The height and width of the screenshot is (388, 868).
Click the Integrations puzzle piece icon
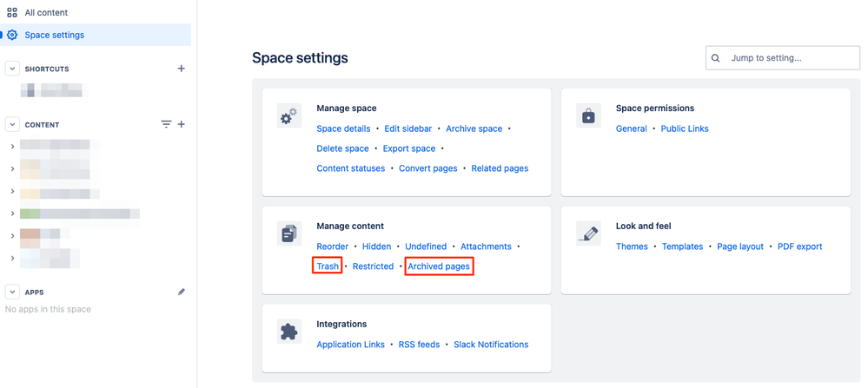tap(289, 332)
